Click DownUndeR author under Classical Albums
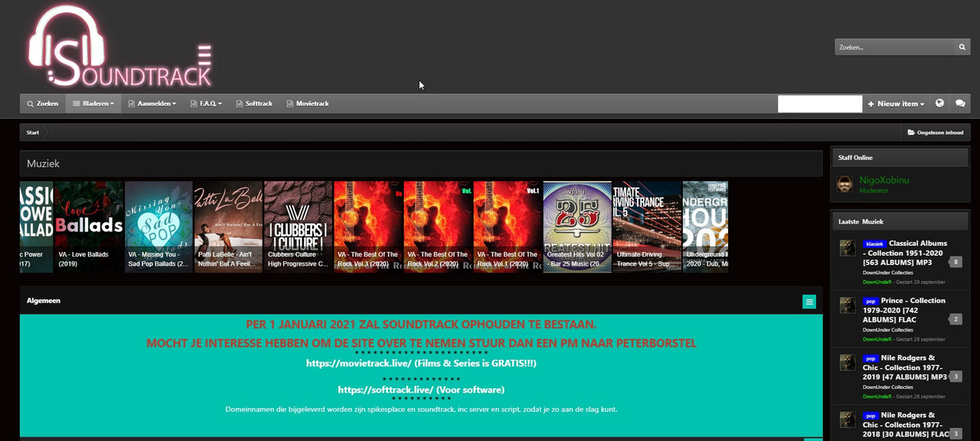This screenshot has width=980, height=441. pos(877,281)
